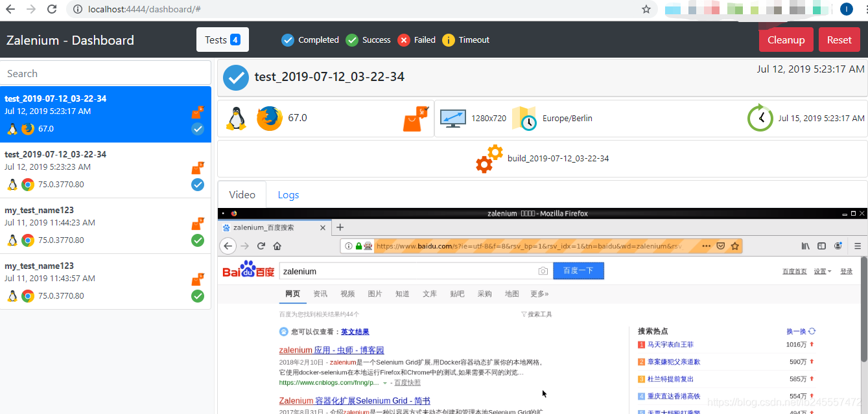The width and height of the screenshot is (868, 414).
Task: Click the 75.0.3770.80 version of 5:23:23 AM test
Action: click(x=61, y=185)
